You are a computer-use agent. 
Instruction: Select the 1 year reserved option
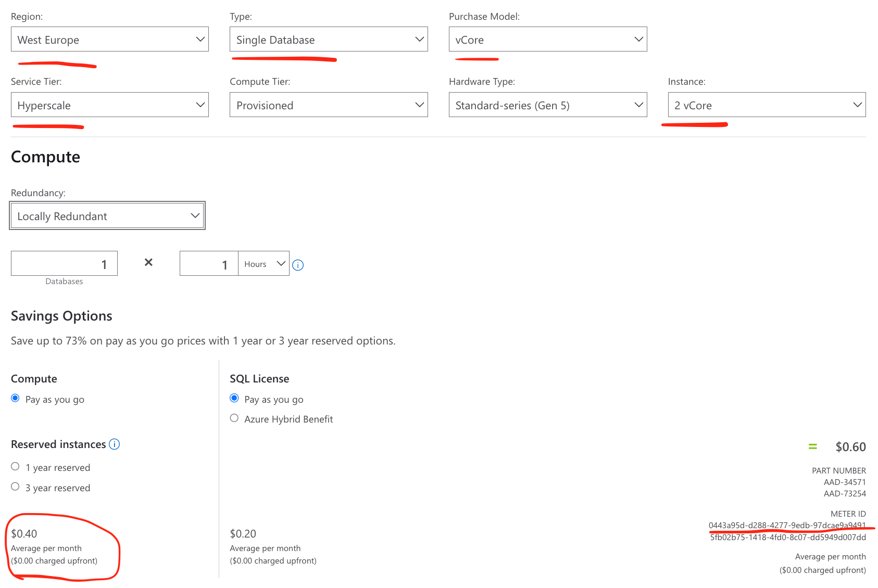pos(16,467)
